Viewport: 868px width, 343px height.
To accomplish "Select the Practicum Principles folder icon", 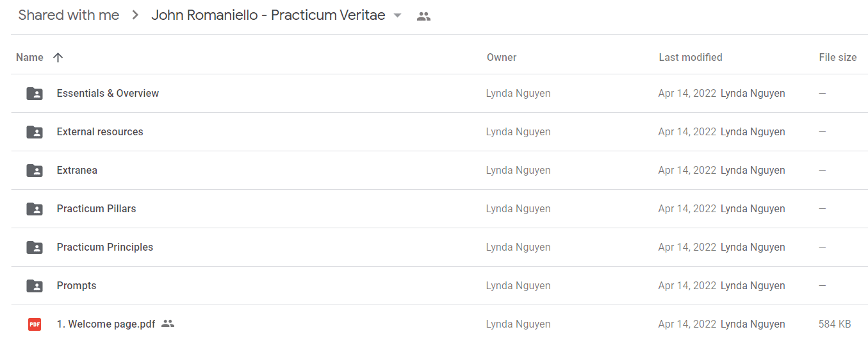I will (x=35, y=247).
